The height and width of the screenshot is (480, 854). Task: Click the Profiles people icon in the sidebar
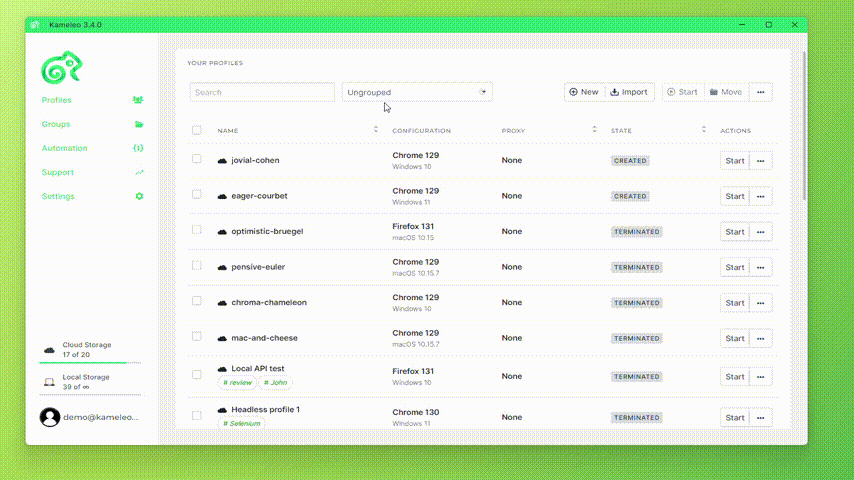coord(138,100)
